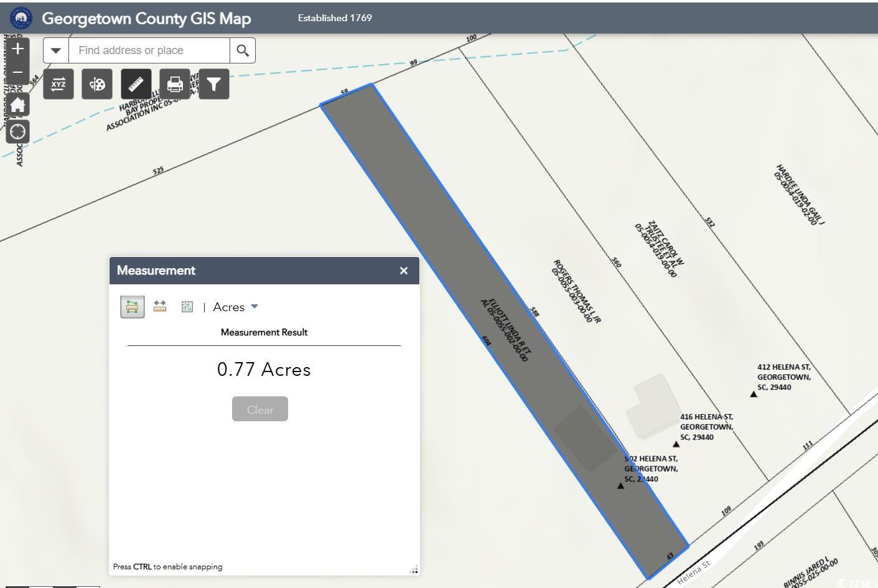This screenshot has width=878, height=588.
Task: Open the Print widget
Action: coord(175,84)
